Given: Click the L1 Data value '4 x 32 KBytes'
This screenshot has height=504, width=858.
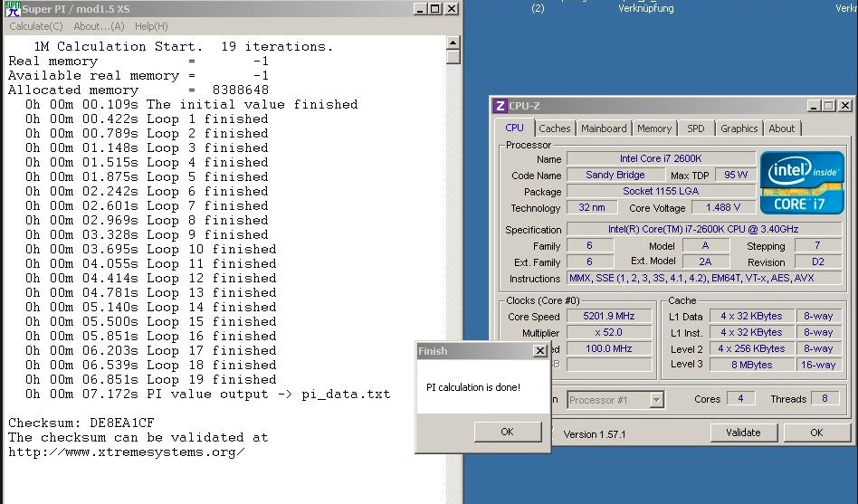Looking at the screenshot, I should click(752, 317).
